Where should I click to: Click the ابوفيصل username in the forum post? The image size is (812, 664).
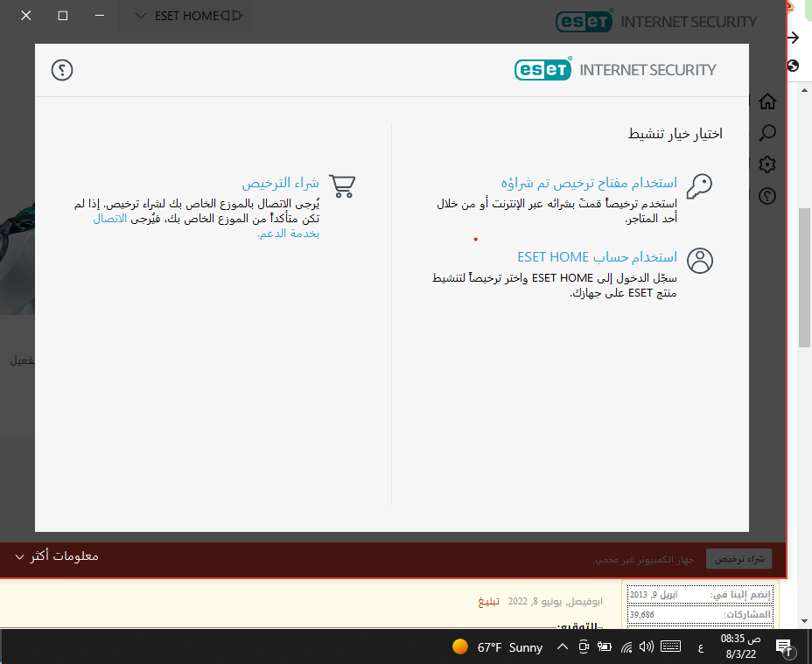coord(584,601)
